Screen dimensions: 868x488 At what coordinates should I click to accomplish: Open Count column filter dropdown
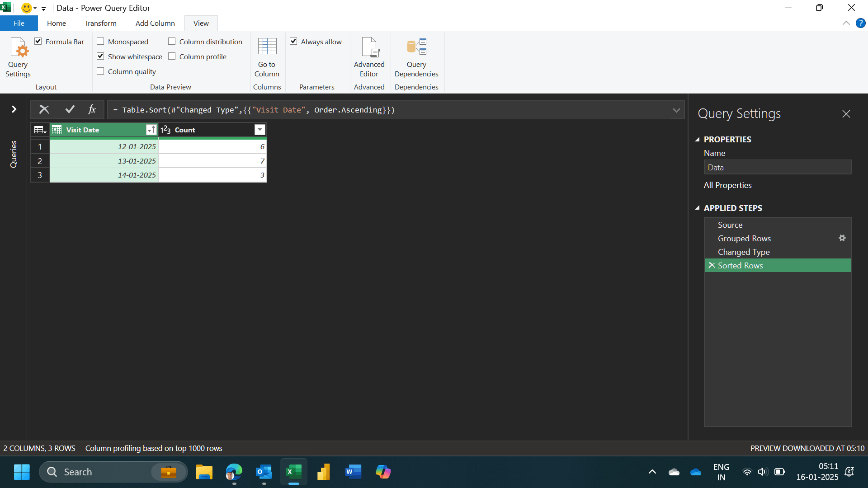point(260,130)
